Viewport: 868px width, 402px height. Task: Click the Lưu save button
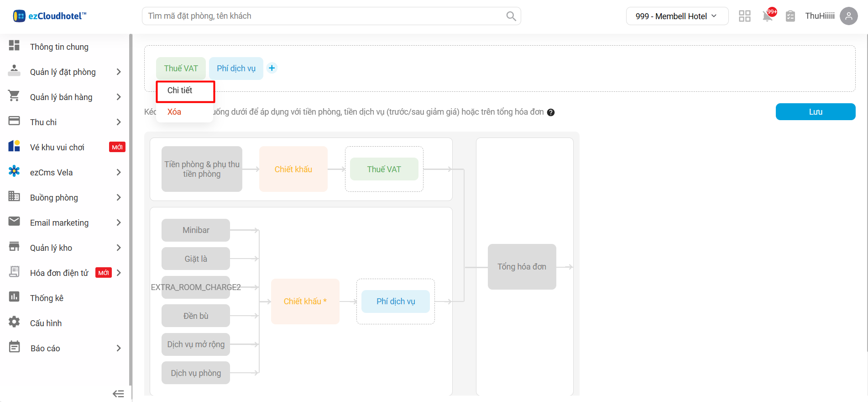pos(815,112)
